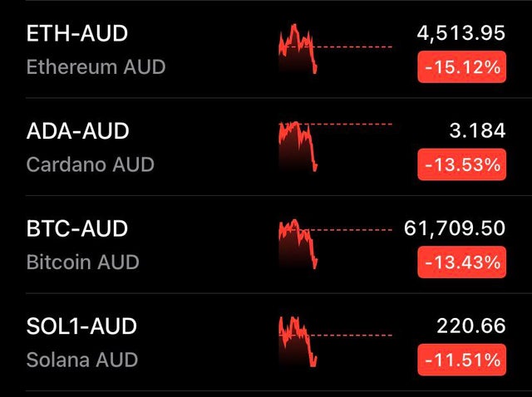Image resolution: width=532 pixels, height=397 pixels.
Task: Click the 4,513.95 price value
Action: (x=461, y=33)
